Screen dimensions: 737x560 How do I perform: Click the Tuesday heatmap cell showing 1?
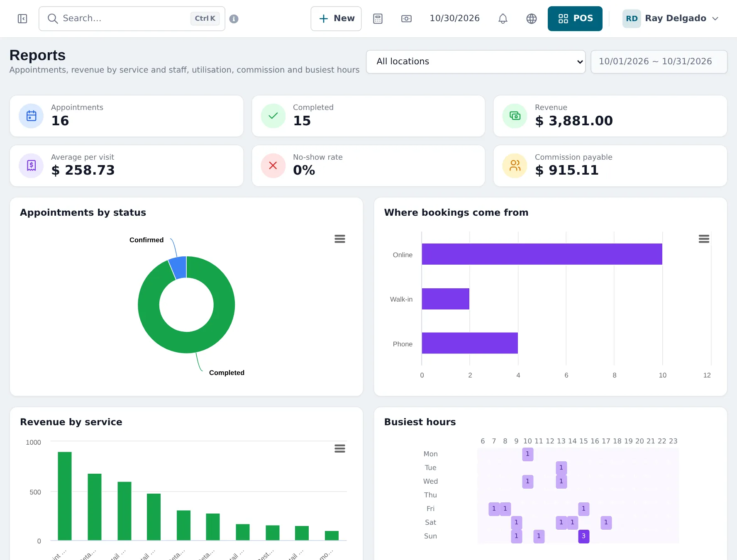click(x=561, y=467)
